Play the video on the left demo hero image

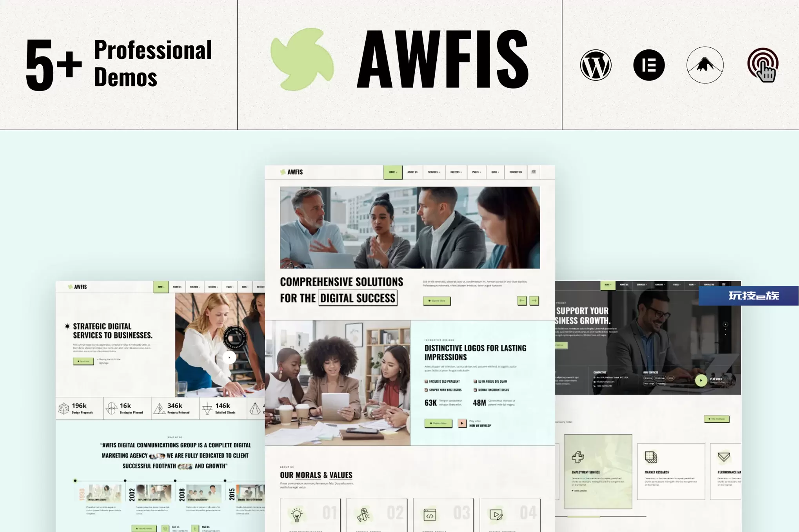(x=229, y=357)
